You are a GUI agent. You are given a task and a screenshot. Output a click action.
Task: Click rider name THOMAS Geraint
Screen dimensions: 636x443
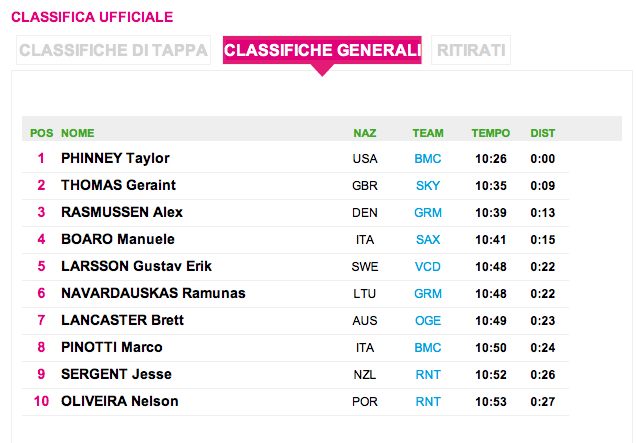tap(118, 186)
